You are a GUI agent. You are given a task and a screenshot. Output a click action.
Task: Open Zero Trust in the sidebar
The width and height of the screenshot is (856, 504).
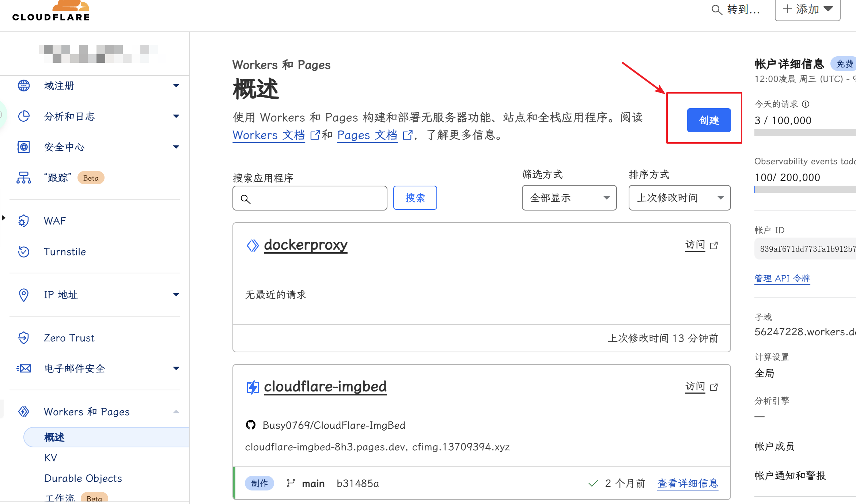coord(69,338)
